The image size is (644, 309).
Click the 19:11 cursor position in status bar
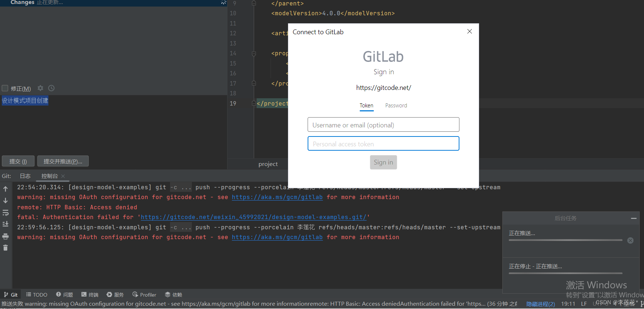click(568, 304)
